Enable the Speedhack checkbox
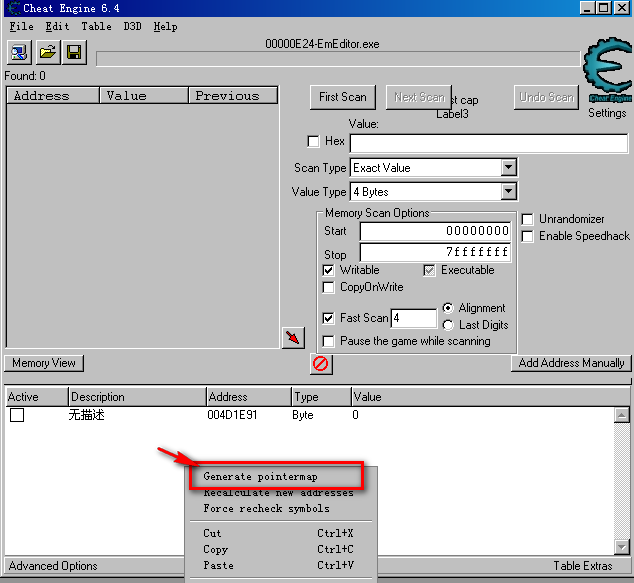 coord(527,236)
